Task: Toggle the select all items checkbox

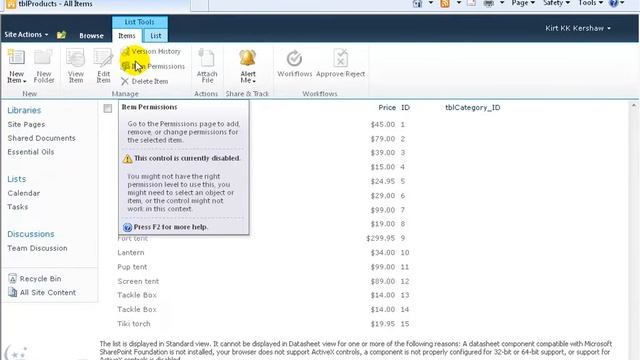Action: pos(108,108)
